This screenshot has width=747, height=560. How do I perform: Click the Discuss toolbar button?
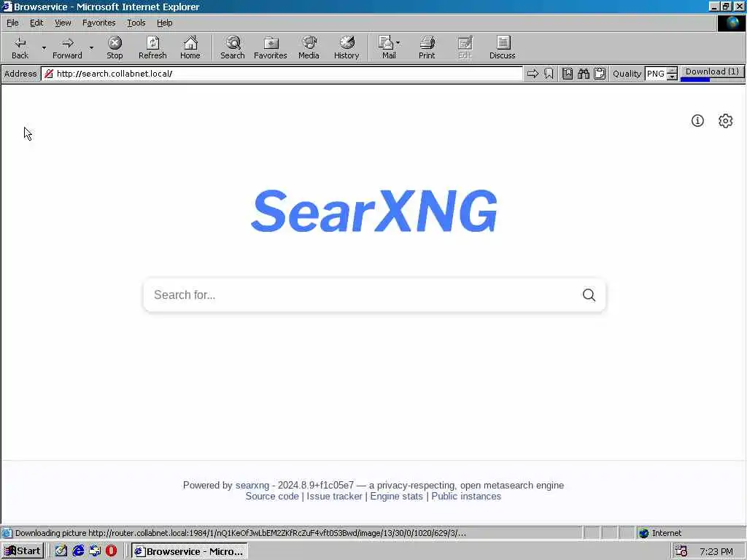click(502, 47)
